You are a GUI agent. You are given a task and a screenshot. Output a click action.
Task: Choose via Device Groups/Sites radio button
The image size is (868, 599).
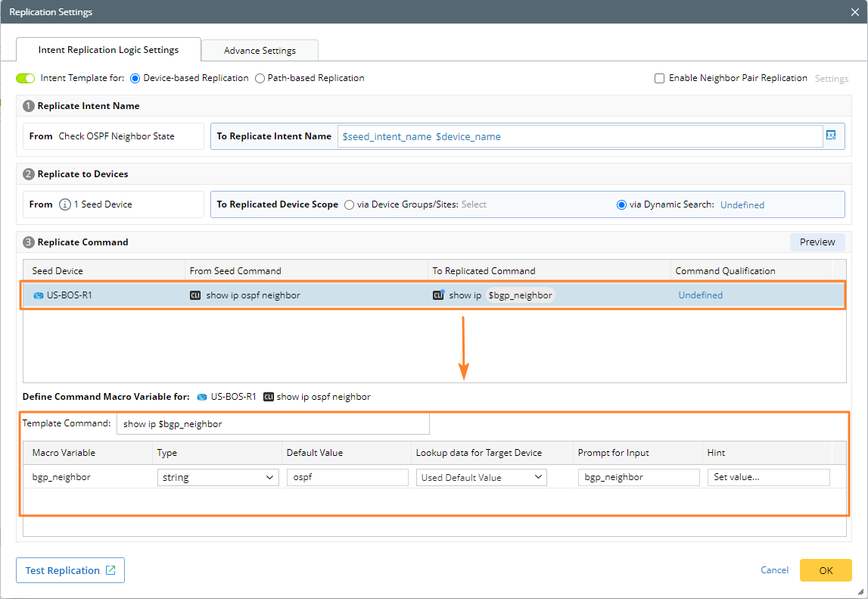(349, 204)
